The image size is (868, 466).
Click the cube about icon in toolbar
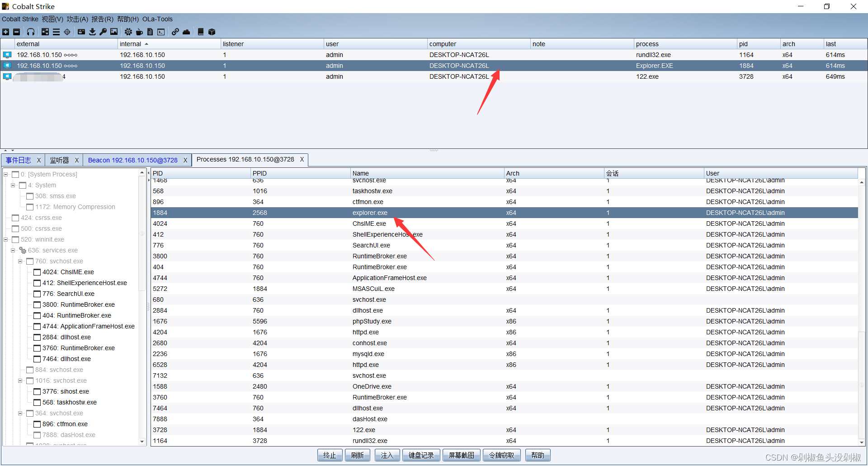(x=212, y=32)
